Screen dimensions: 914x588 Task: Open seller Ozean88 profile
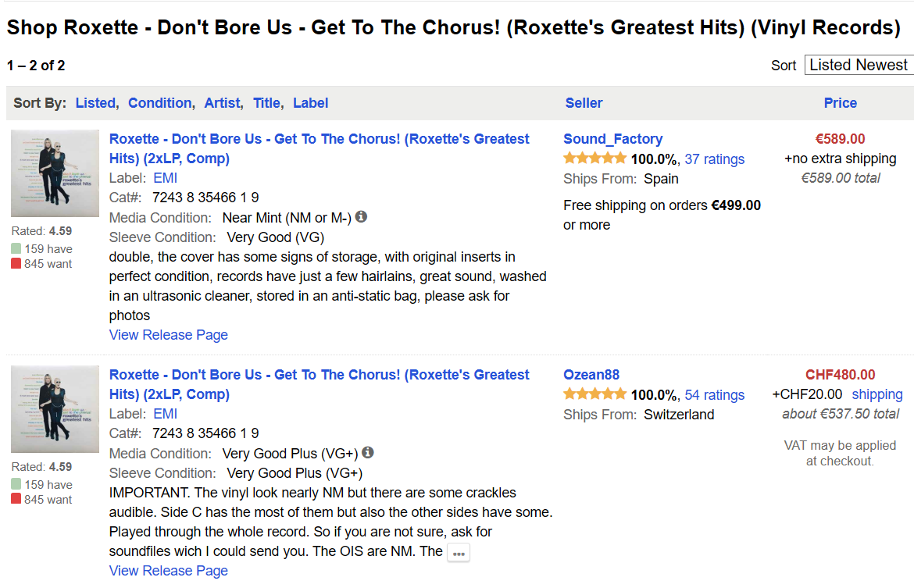pyautogui.click(x=591, y=375)
